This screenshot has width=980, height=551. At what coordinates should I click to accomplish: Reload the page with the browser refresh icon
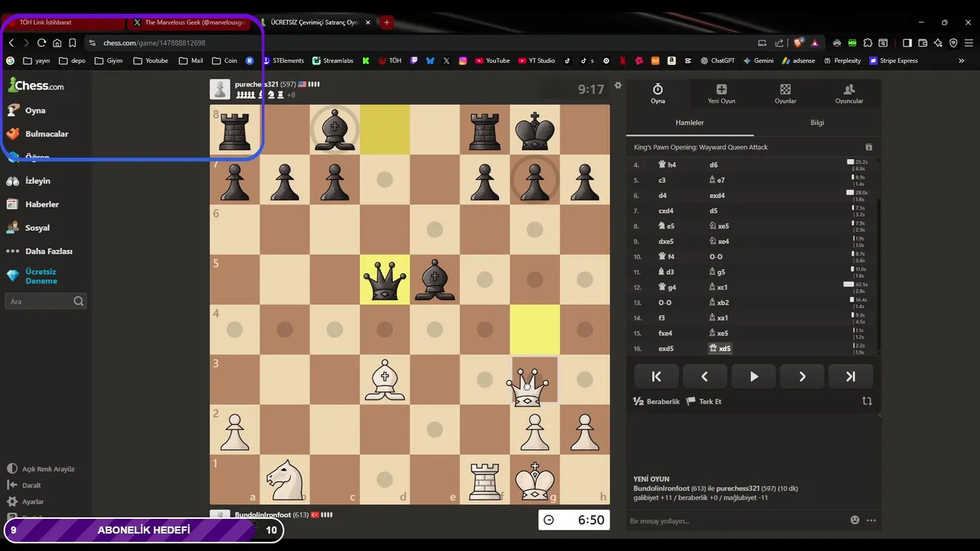coord(41,43)
